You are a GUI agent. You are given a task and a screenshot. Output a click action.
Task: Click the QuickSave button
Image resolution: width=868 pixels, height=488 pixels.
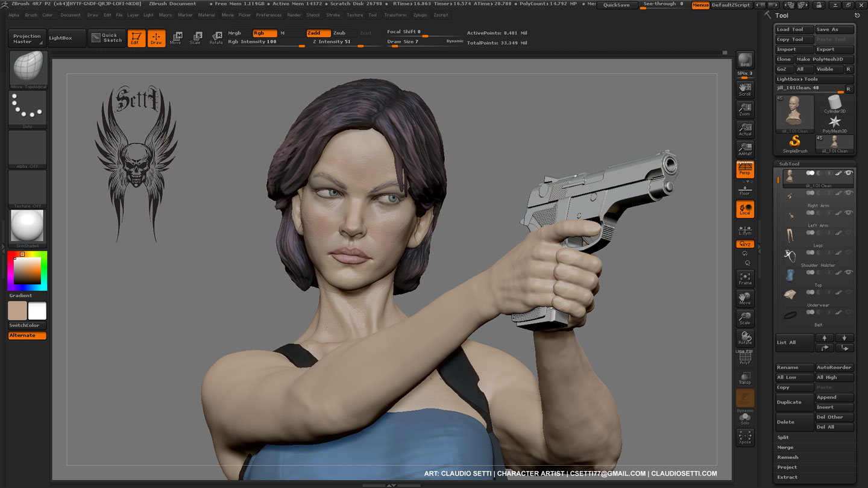617,5
